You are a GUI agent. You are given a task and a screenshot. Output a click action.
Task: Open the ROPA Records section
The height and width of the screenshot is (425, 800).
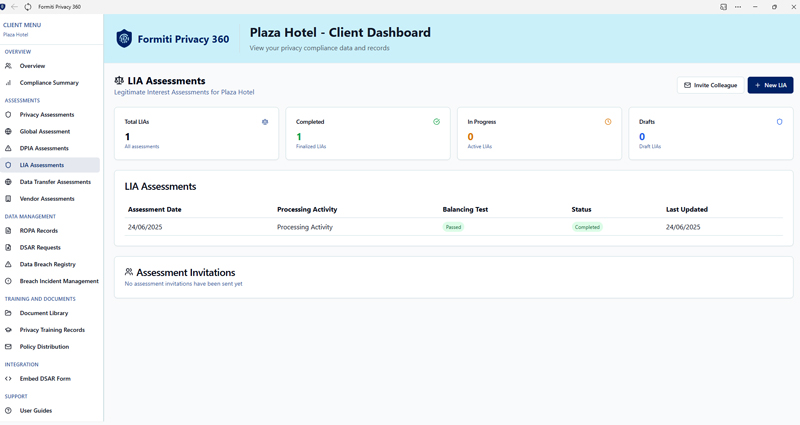39,231
